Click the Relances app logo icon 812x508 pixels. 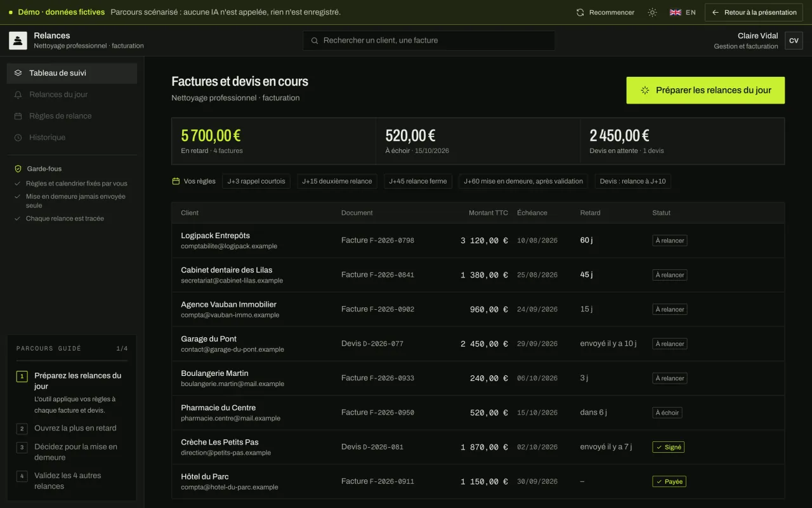[x=18, y=41]
